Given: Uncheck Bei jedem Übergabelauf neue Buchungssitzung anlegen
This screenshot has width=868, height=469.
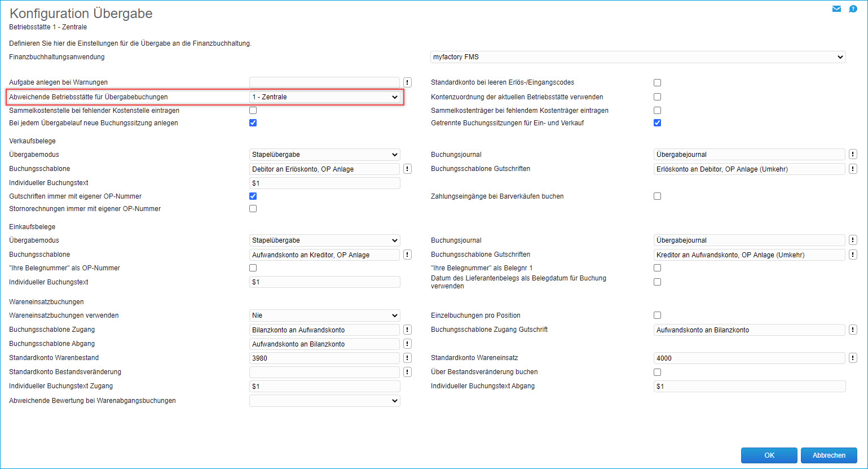Looking at the screenshot, I should 253,123.
